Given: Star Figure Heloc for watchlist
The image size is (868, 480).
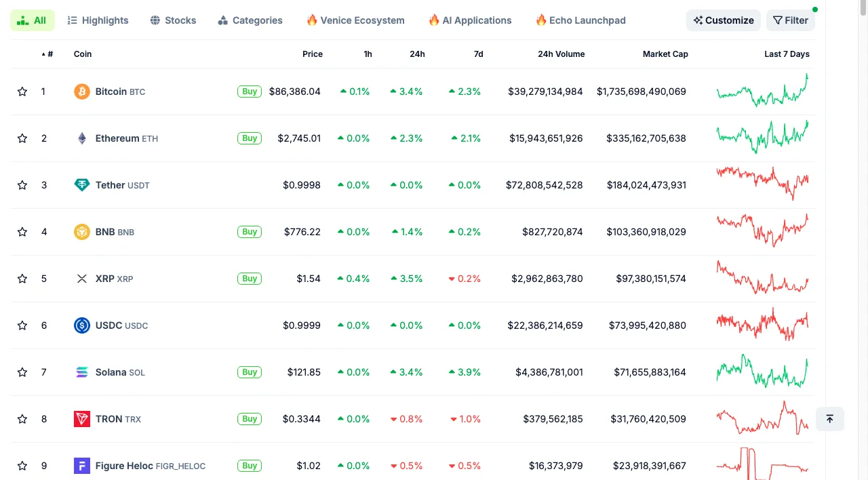Looking at the screenshot, I should click(22, 466).
